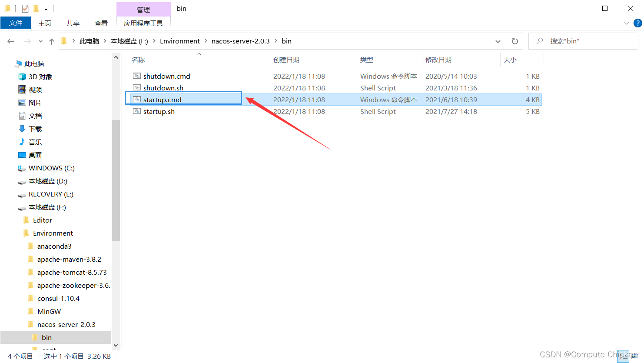Click 本地磁盘 (F:) in the address breadcrumb
This screenshot has width=644, height=363.
click(x=129, y=41)
